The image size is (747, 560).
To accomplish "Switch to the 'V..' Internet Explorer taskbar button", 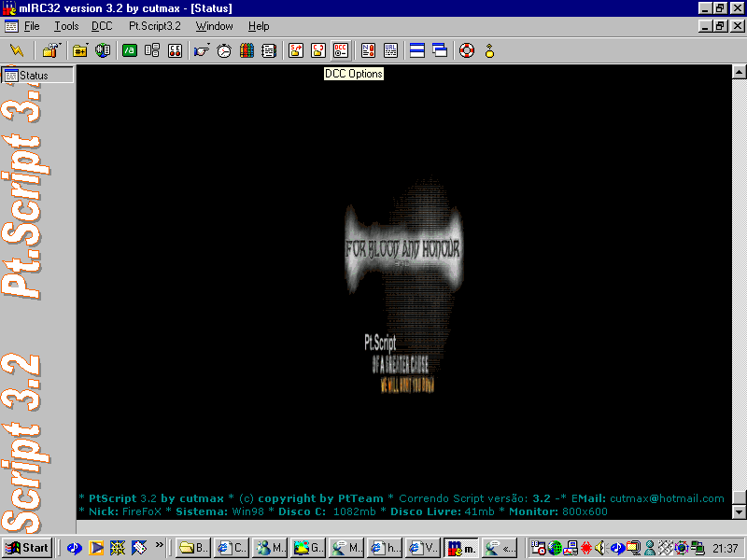I will click(423, 548).
